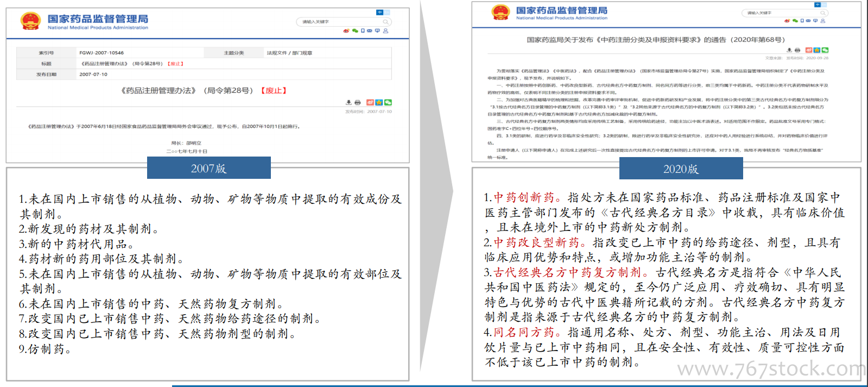Click the category value 法规文件 / 部门规章
This screenshot has width=868, height=387.
pyautogui.click(x=289, y=53)
